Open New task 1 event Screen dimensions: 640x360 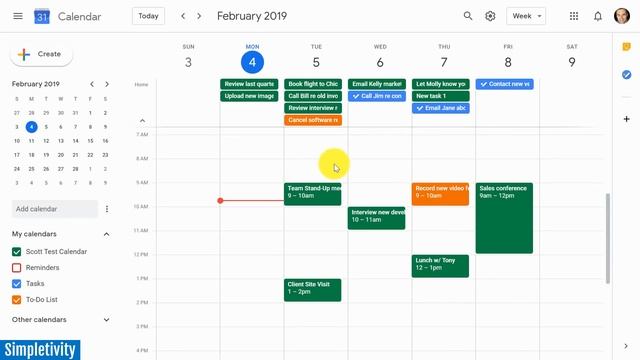(x=441, y=96)
